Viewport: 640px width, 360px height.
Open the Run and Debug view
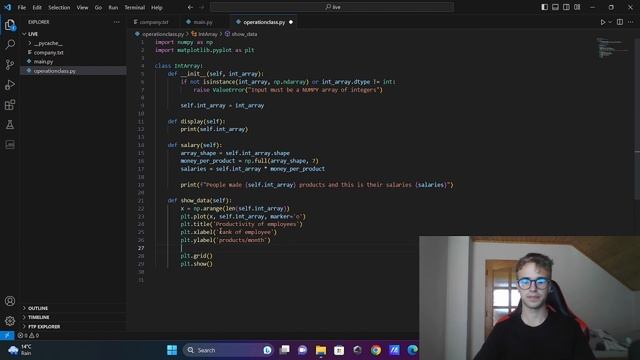tap(10, 84)
